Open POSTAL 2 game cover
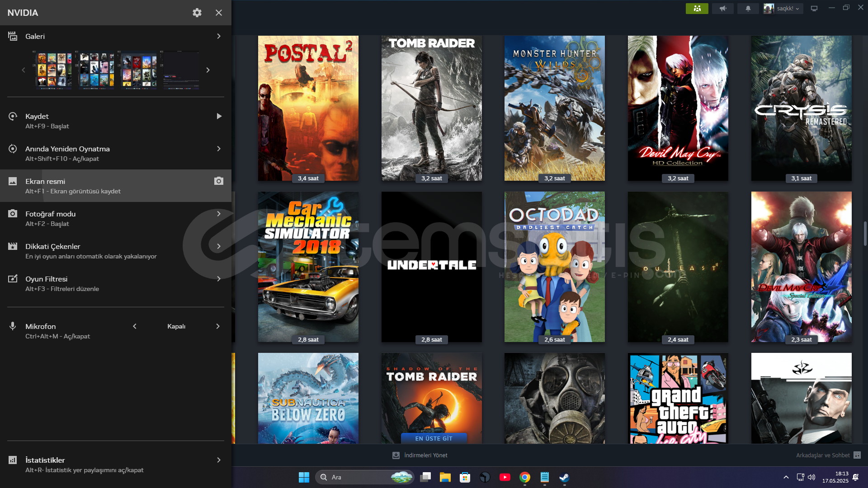The image size is (868, 488). click(308, 108)
